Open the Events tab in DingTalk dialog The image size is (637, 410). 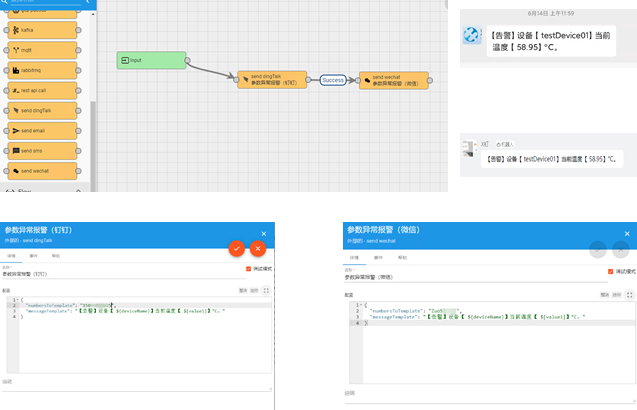click(32, 257)
